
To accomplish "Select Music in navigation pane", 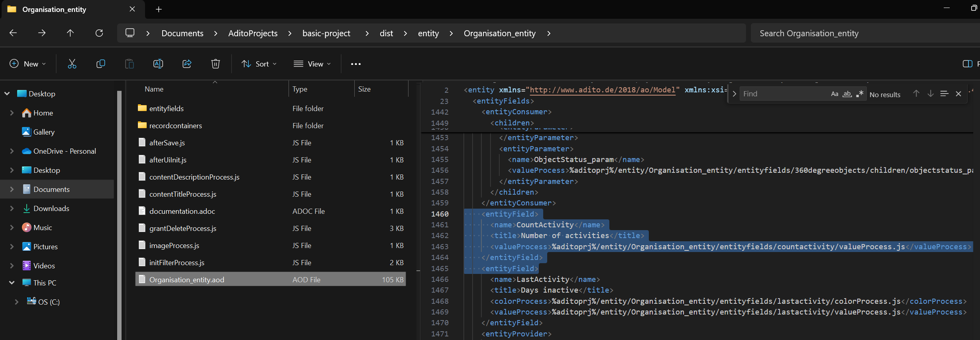I will point(43,227).
